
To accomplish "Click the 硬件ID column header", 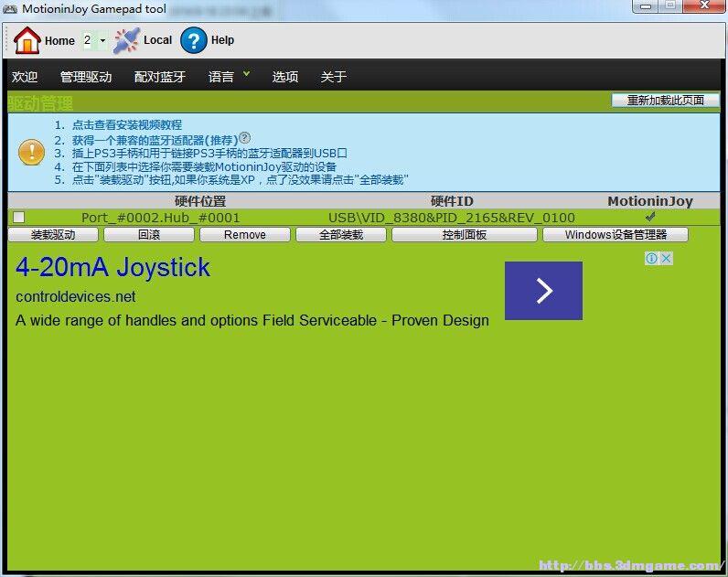I will coord(452,201).
